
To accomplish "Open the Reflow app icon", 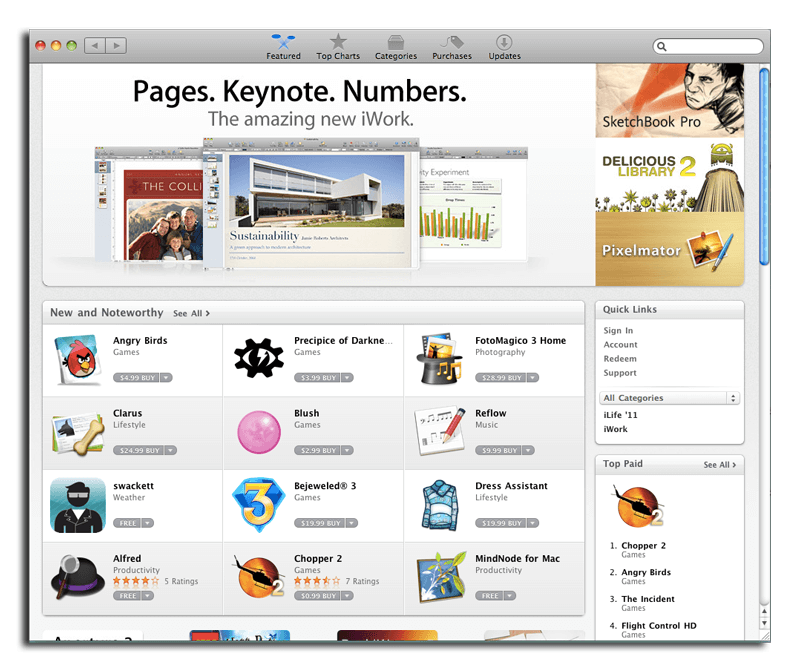I will 441,431.
